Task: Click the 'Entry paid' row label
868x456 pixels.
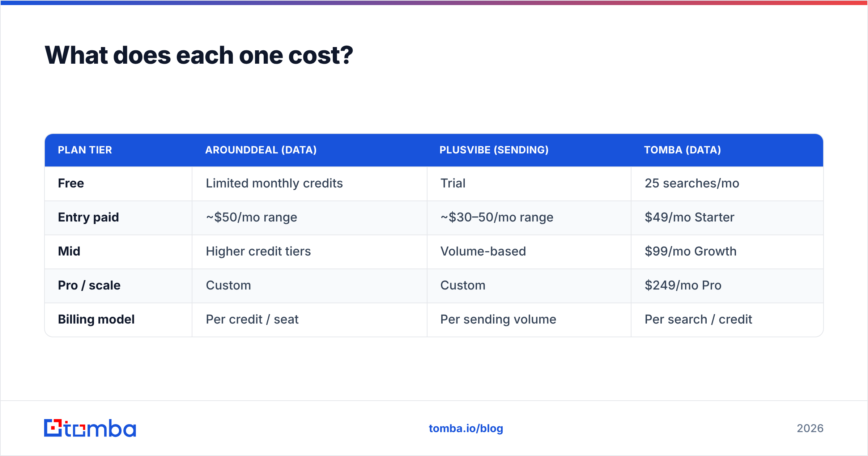Action: 88,217
